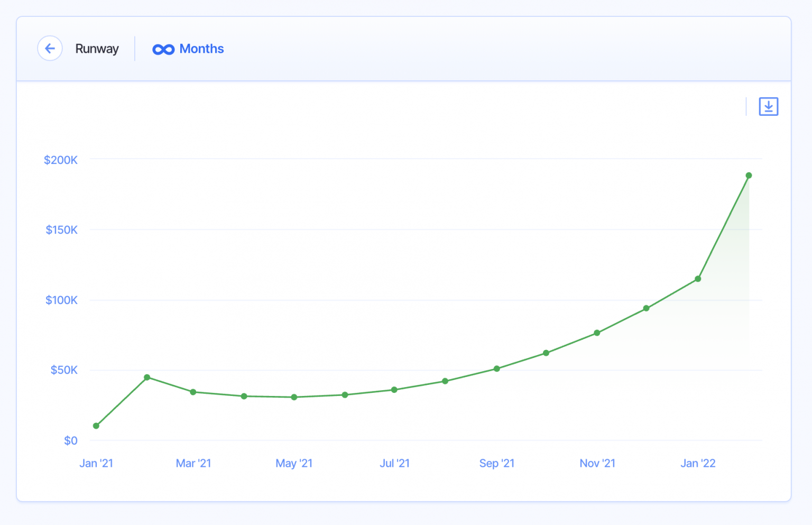Select the final highest data point

(x=749, y=176)
